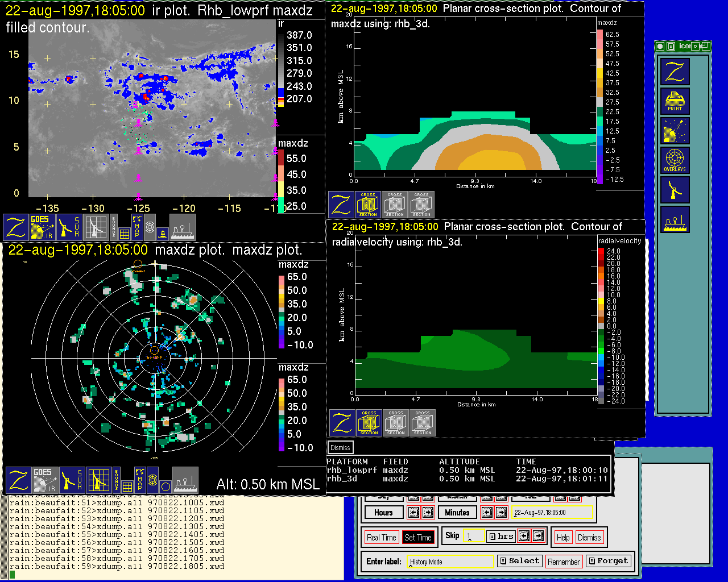Click the Hours button in the time controller
728x582 pixels.
pyautogui.click(x=383, y=513)
